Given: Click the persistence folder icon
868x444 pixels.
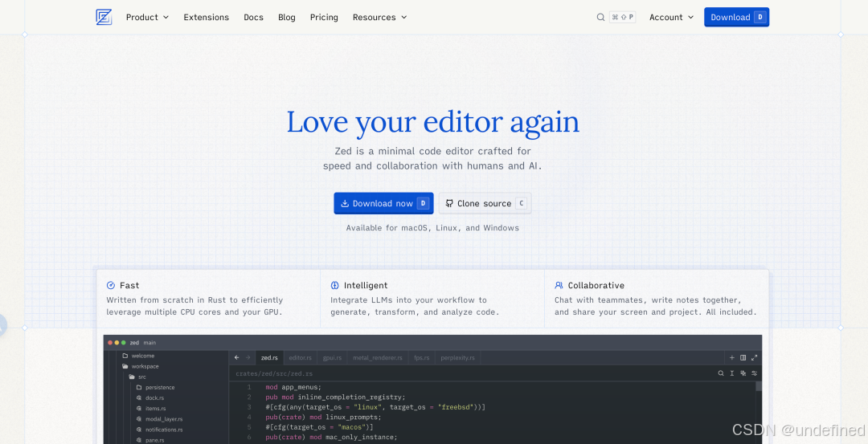Looking at the screenshot, I should [139, 387].
